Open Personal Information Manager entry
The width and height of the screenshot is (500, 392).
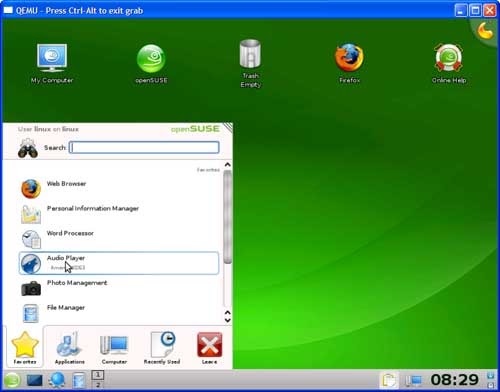pos(119,213)
